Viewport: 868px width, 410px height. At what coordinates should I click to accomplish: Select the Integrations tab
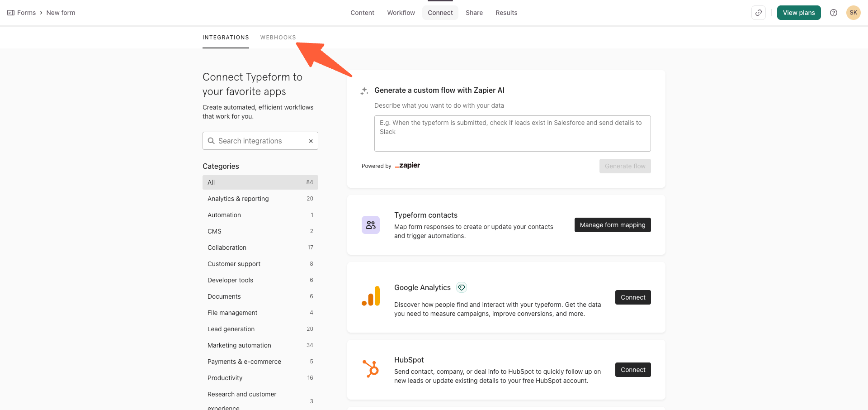pyautogui.click(x=226, y=38)
